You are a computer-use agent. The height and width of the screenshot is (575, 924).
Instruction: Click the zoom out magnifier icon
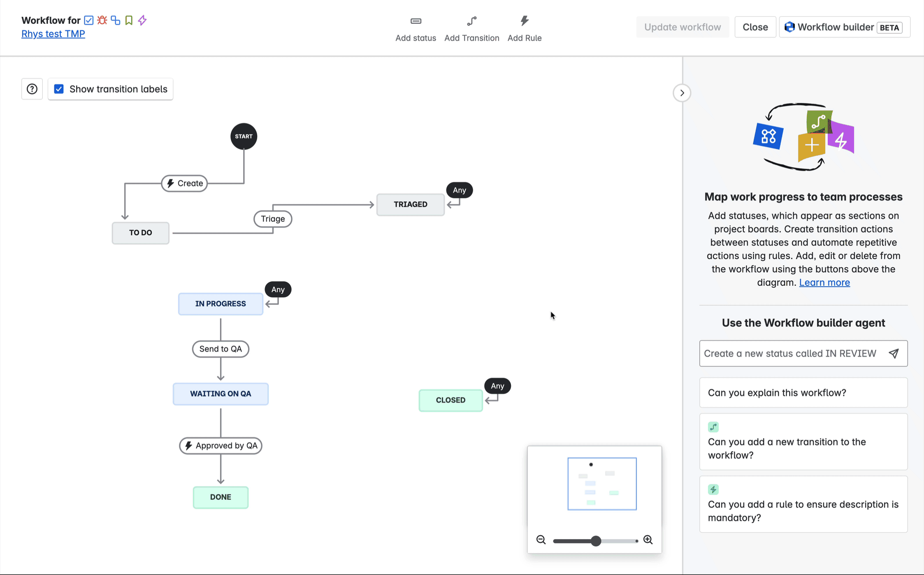[541, 540]
